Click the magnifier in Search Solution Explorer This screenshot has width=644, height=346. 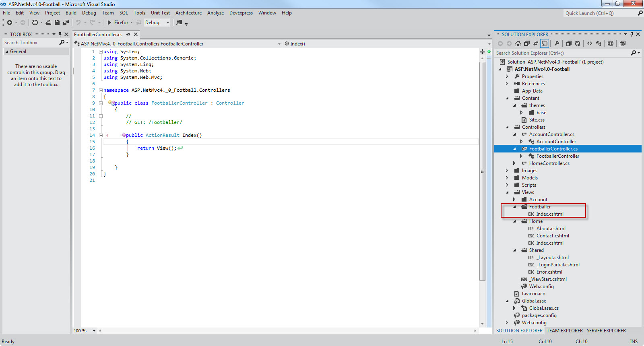[x=634, y=53]
